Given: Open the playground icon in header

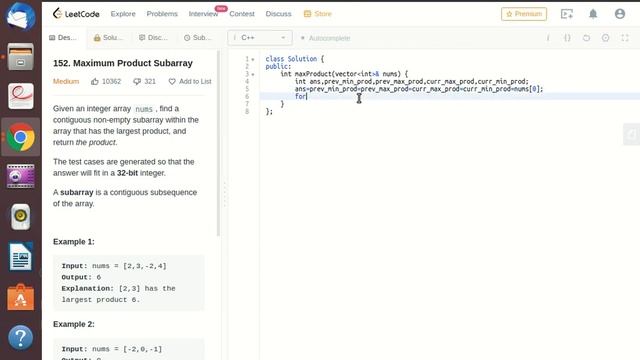Looking at the screenshot, I should coord(567,14).
